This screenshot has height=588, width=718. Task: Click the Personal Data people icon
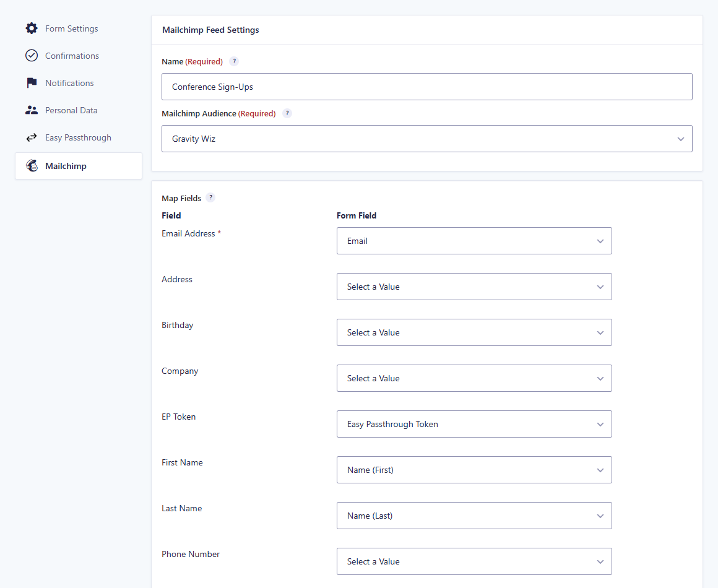coord(32,110)
